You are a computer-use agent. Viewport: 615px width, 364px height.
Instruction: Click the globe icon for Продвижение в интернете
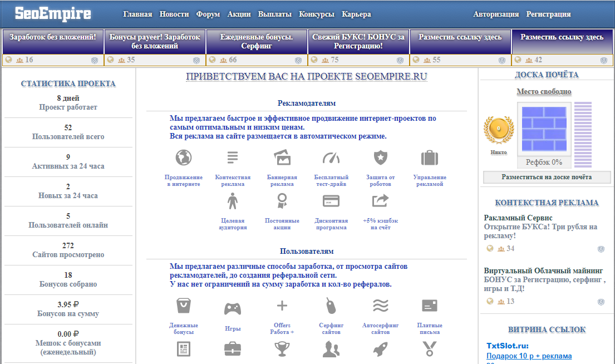[183, 158]
